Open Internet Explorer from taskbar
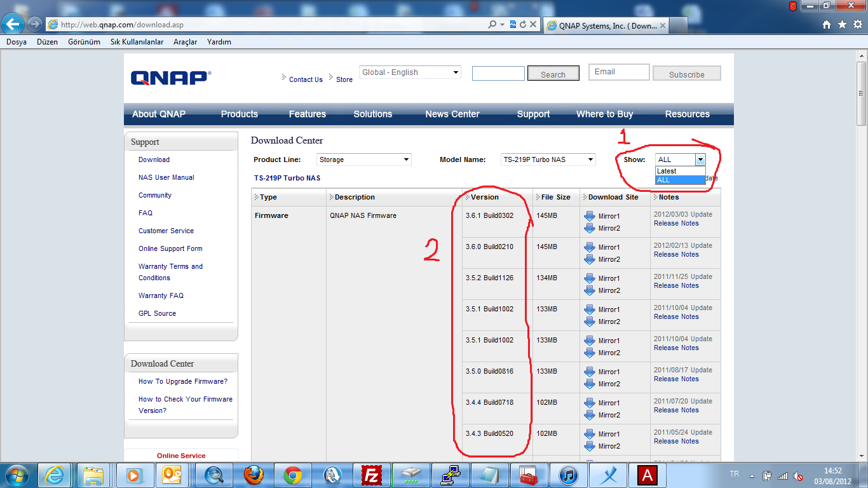868x488 pixels. [55, 475]
